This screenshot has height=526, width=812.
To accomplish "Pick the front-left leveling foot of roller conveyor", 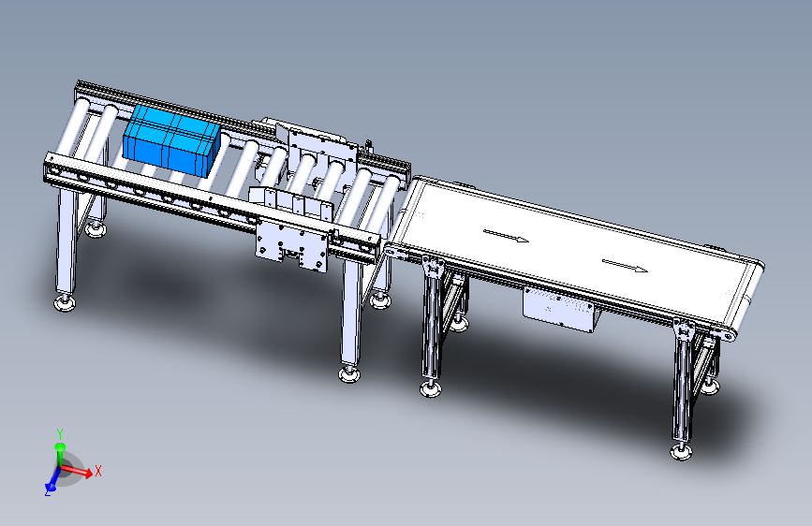I will pos(65,302).
